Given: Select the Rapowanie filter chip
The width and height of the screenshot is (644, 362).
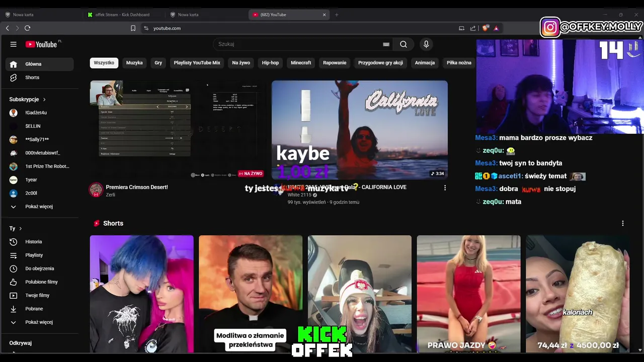Looking at the screenshot, I should click(x=335, y=63).
